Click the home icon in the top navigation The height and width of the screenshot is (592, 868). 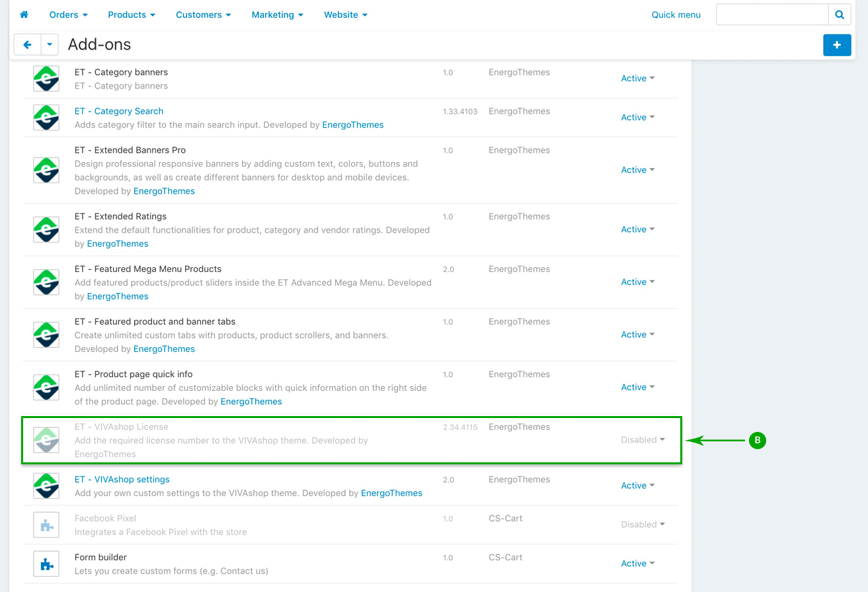tap(24, 15)
